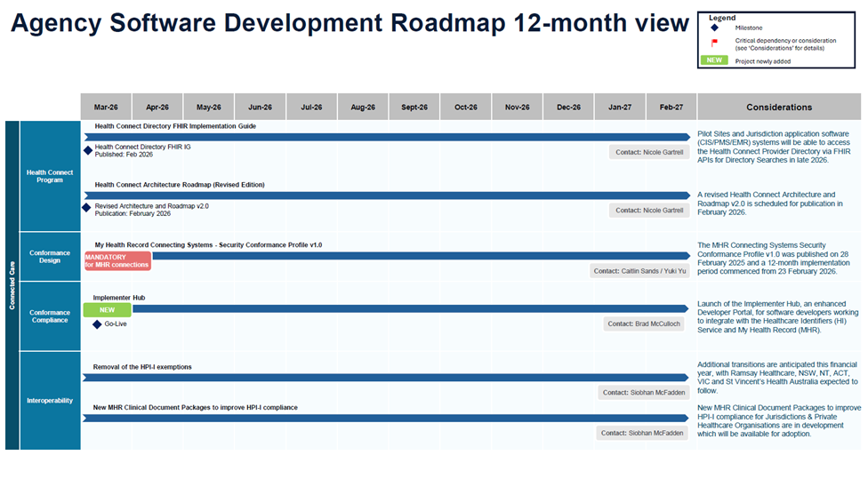Image resolution: width=868 pixels, height=487 pixels.
Task: Click the Additional transitions consideration text
Action: point(778,378)
